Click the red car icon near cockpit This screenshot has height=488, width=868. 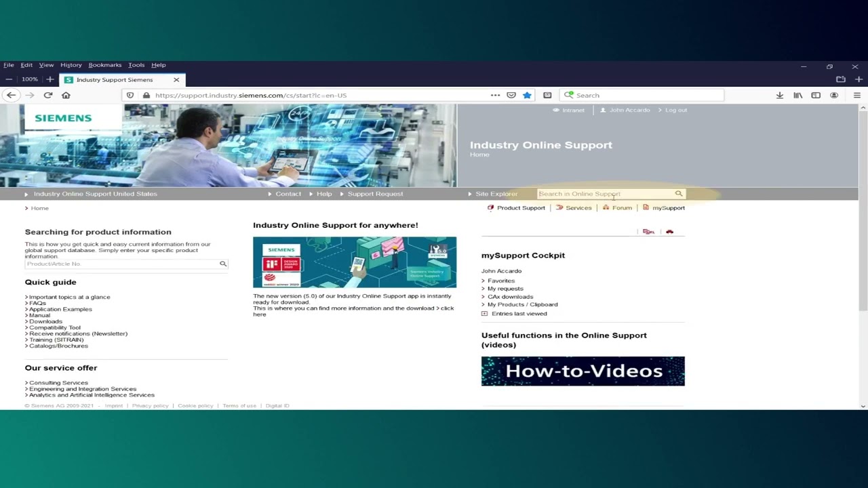[669, 232]
